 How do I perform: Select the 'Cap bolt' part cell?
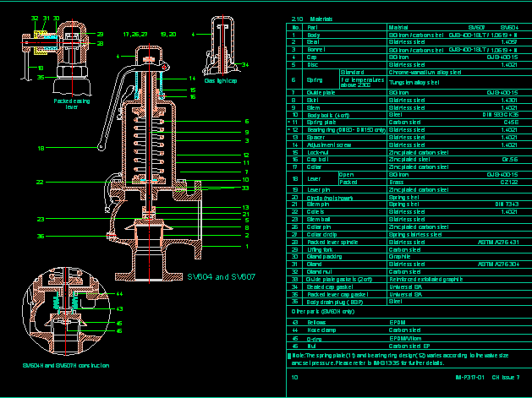click(317, 160)
